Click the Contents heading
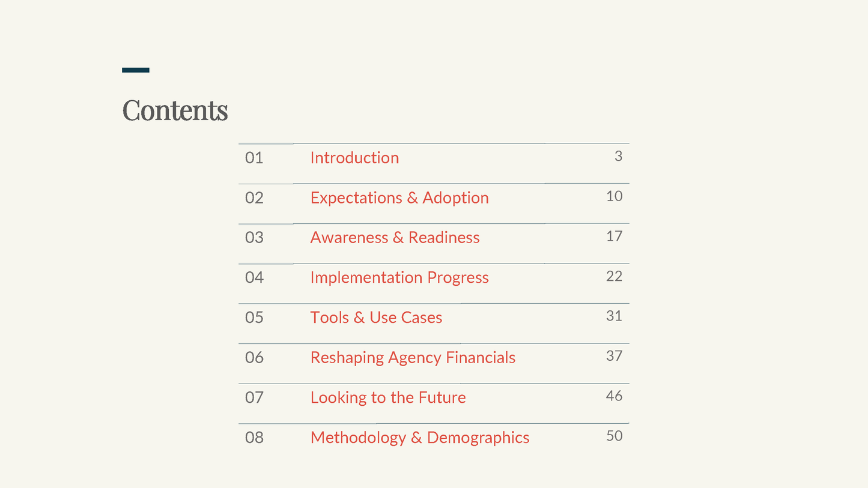 175,110
